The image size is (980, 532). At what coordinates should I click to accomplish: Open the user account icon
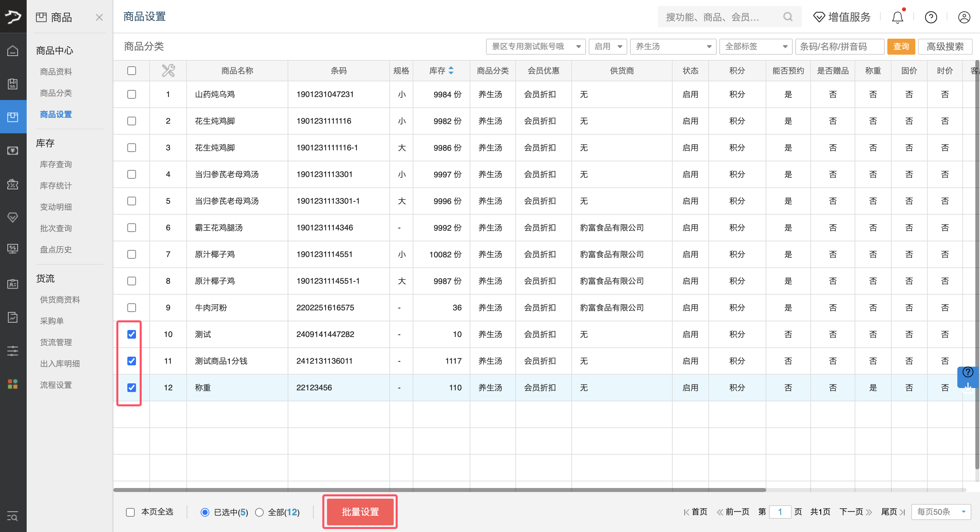point(964,17)
